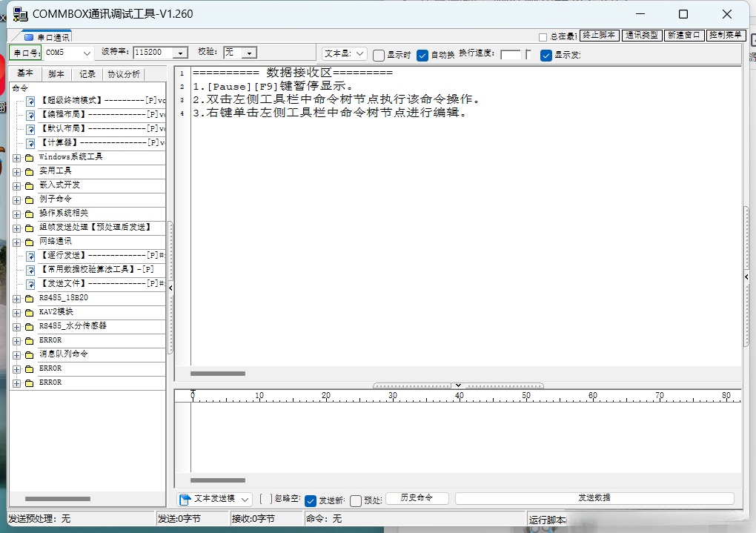Viewport: 756px width, 533px height.
Task: Collapse the send area via down splitter arrow
Action: [458, 385]
